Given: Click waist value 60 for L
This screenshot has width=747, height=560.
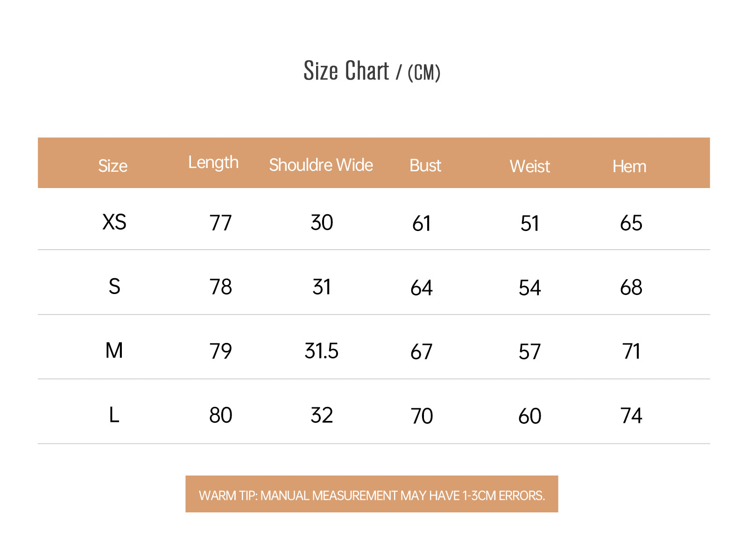Looking at the screenshot, I should [530, 416].
